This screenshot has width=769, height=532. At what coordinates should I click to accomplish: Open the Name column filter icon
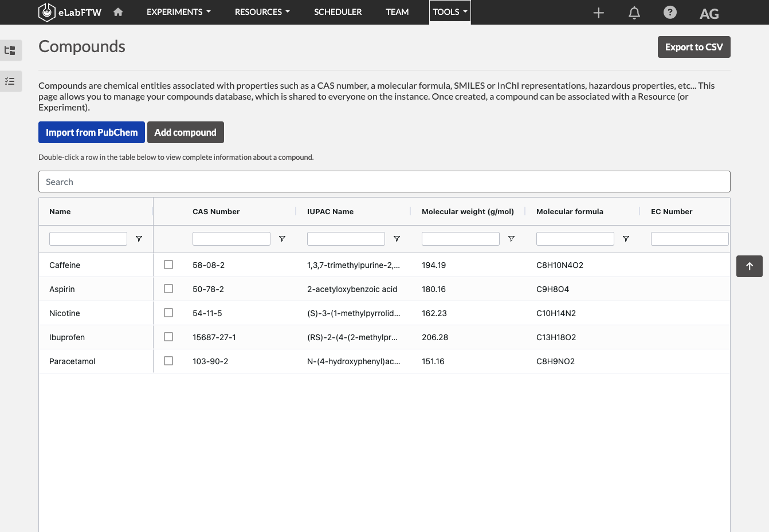pos(139,239)
